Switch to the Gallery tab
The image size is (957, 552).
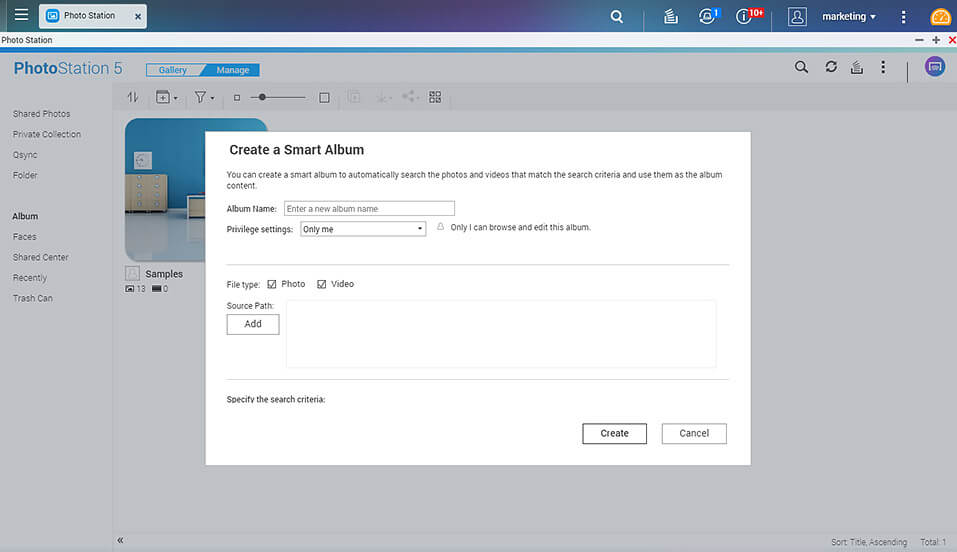[x=173, y=70]
